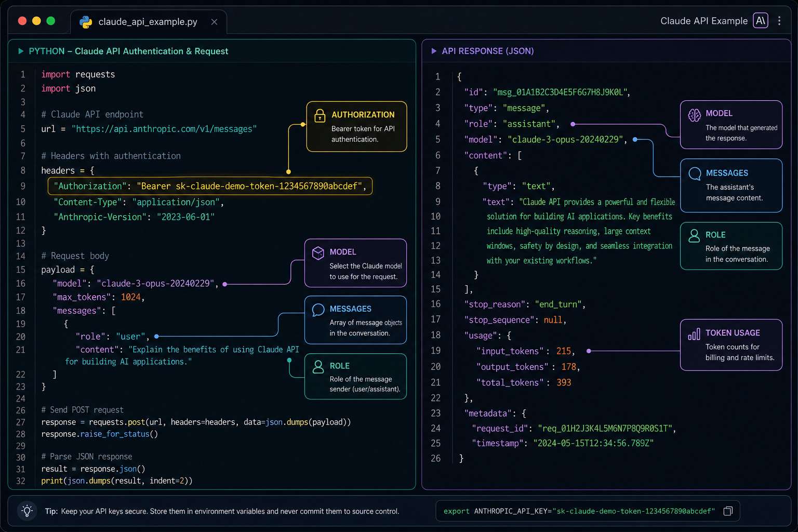Viewport: 798px width, 532px height.
Task: Click the cube icon beside 'Select the Claude model'
Action: [x=318, y=252]
